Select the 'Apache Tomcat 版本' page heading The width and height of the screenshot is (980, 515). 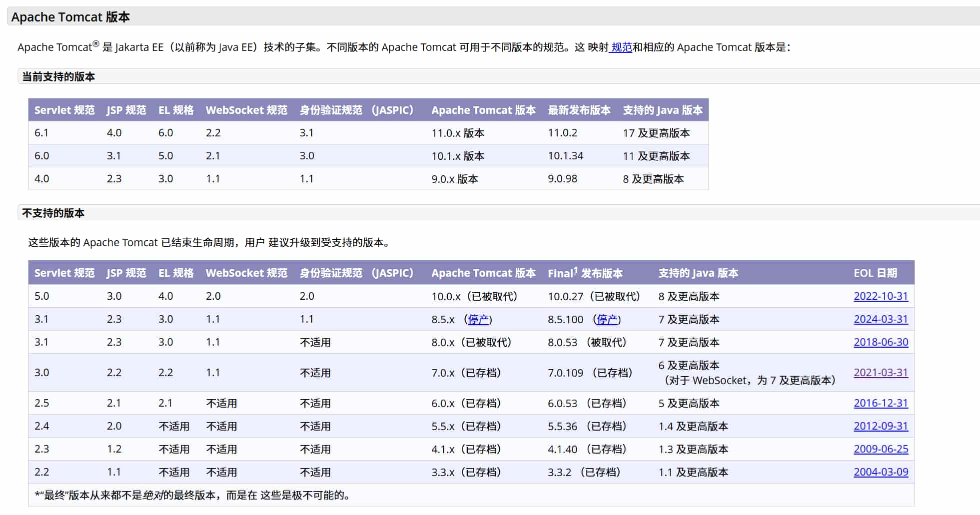coord(70,17)
